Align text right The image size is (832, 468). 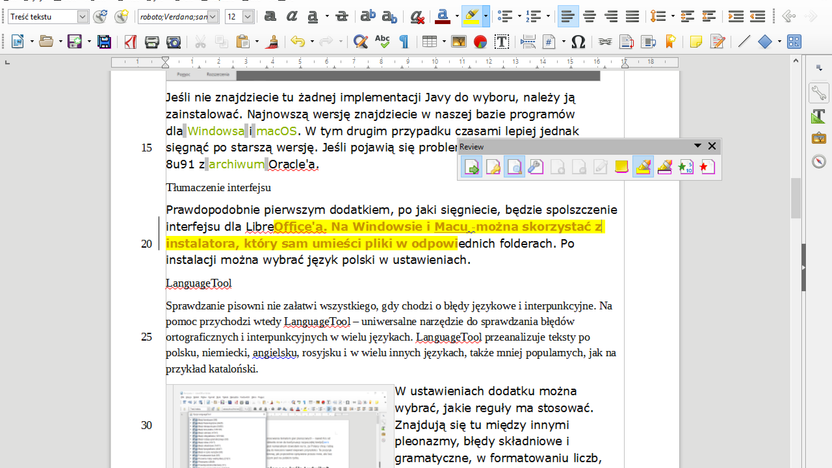click(x=611, y=16)
